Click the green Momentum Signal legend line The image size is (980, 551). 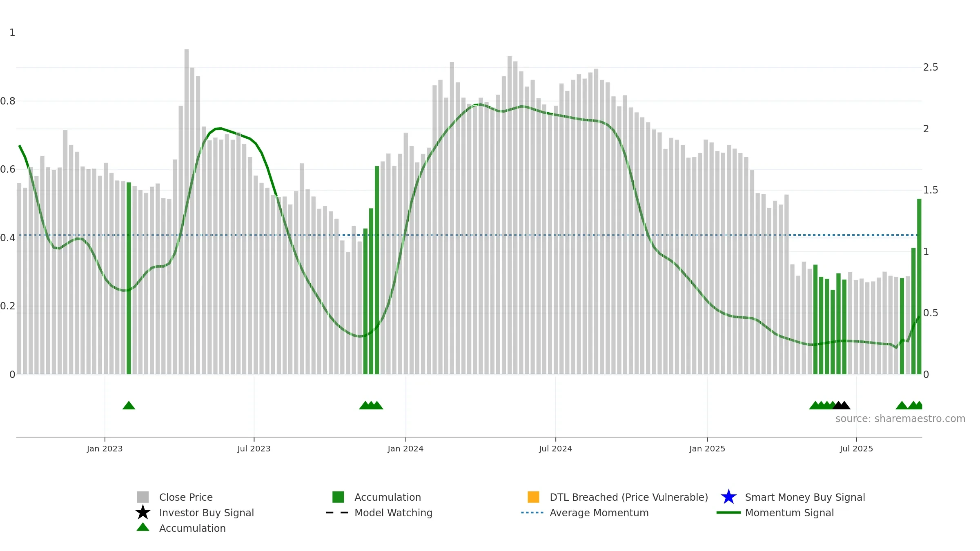(x=728, y=513)
